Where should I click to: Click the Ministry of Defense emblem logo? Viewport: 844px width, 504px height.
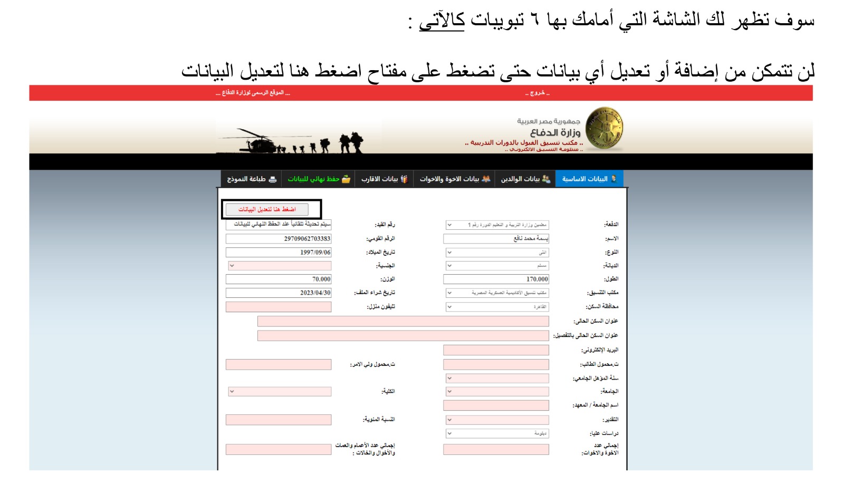coord(604,128)
